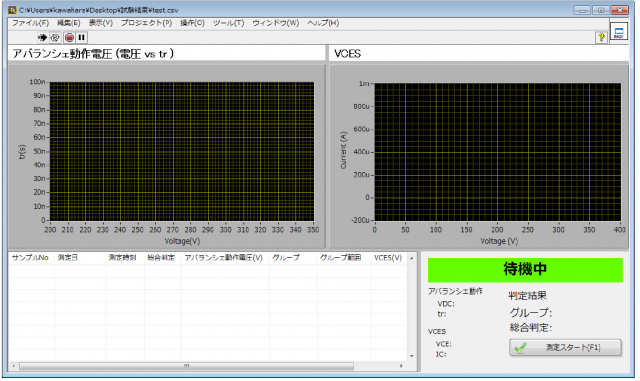Click the -200u y-axis label on VCES graph

click(x=360, y=220)
